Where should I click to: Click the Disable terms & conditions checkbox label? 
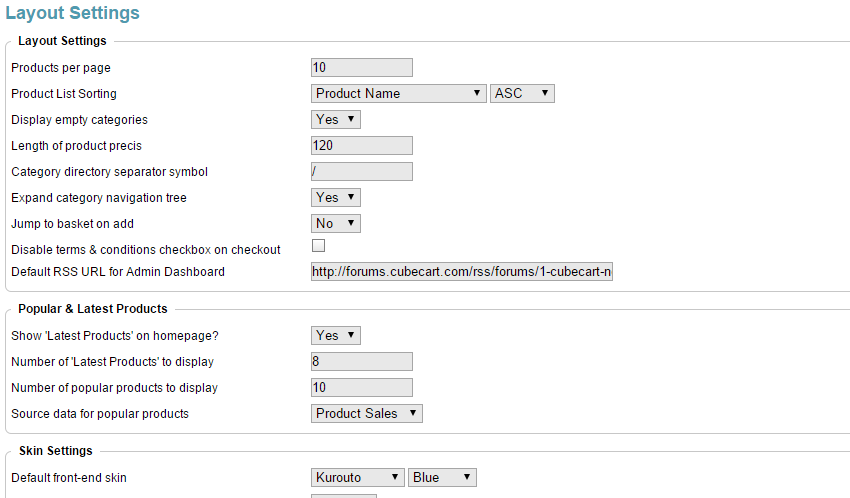(x=146, y=249)
